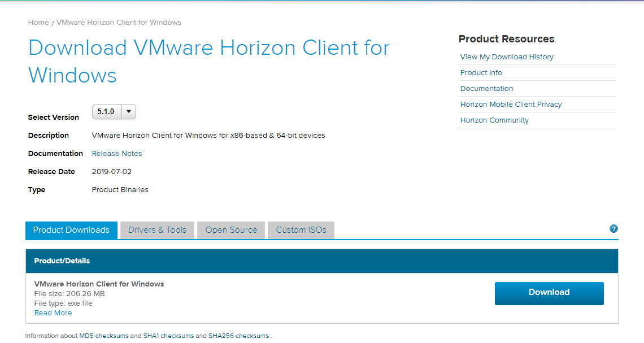Image resolution: width=644 pixels, height=343 pixels.
Task: Open the Open Source tab
Action: [x=231, y=230]
